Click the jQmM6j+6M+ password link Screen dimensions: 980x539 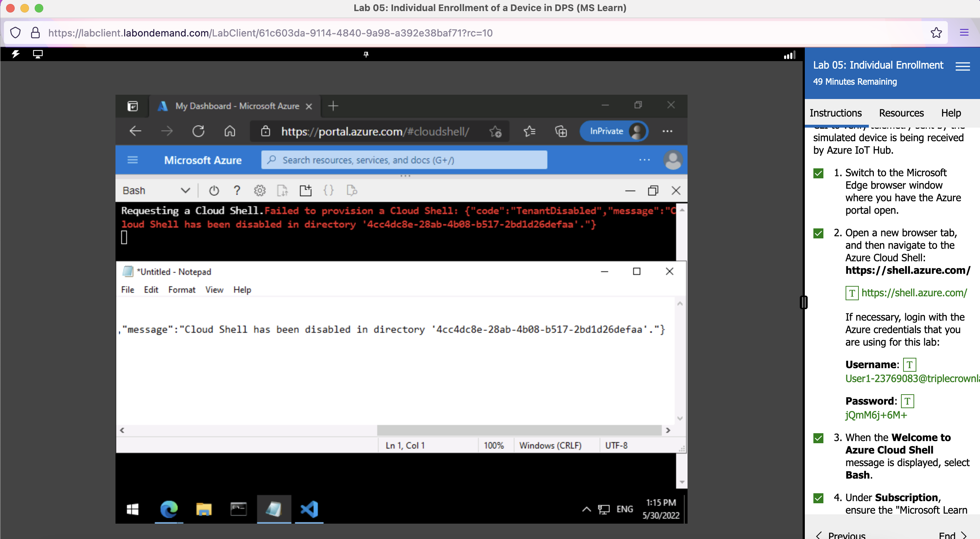click(876, 415)
